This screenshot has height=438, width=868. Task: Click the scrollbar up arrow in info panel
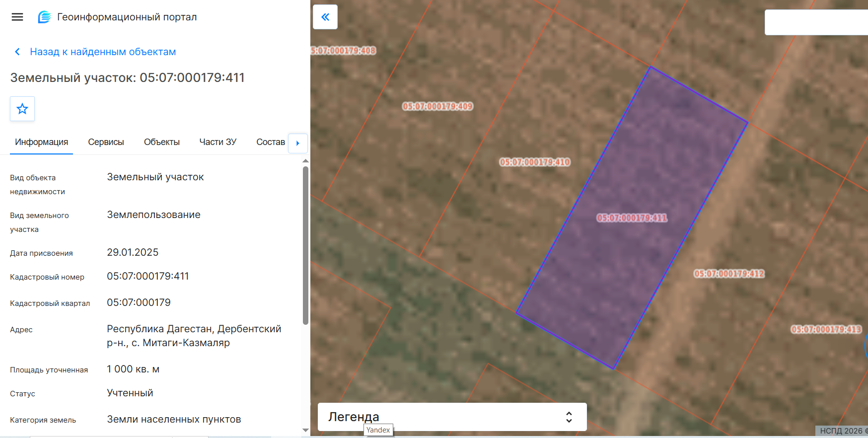coord(305,161)
